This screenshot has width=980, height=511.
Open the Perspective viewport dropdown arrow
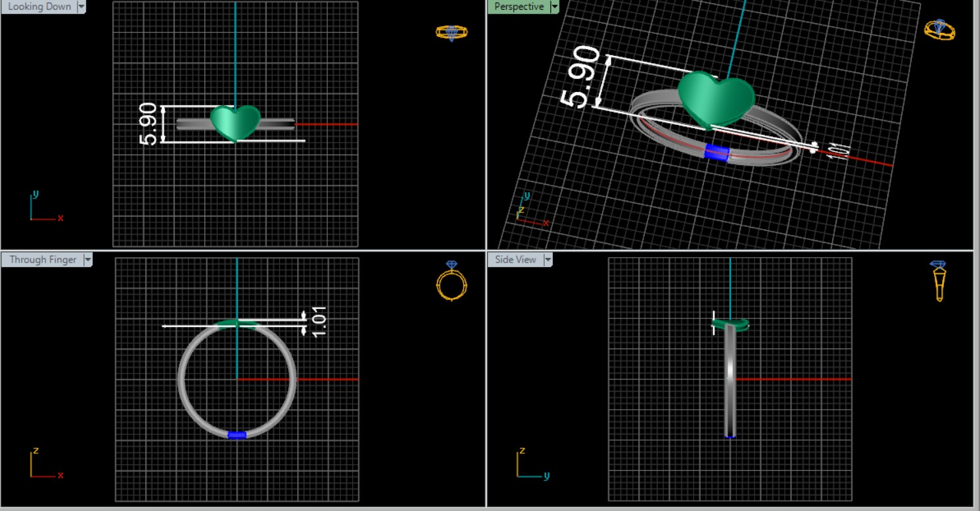click(x=554, y=7)
